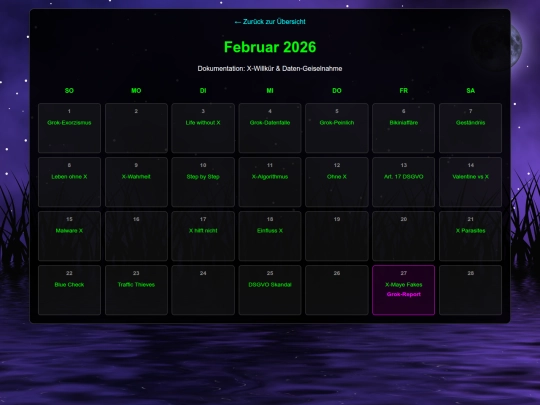Viewport: 540px width, 405px height.
Task: Open the Life without X entry
Action: pyautogui.click(x=203, y=123)
